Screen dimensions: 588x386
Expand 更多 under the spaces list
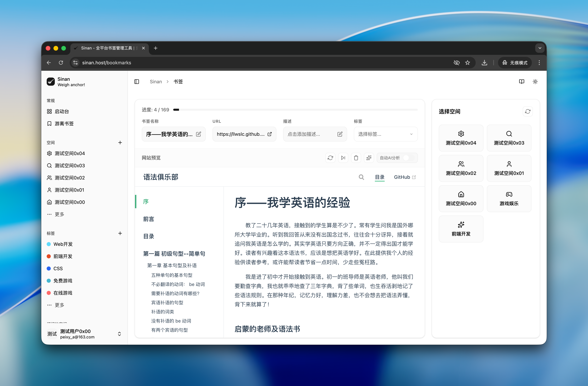click(59, 214)
